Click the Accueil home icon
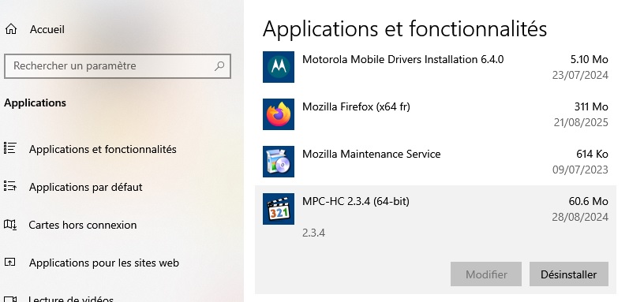 11,29
